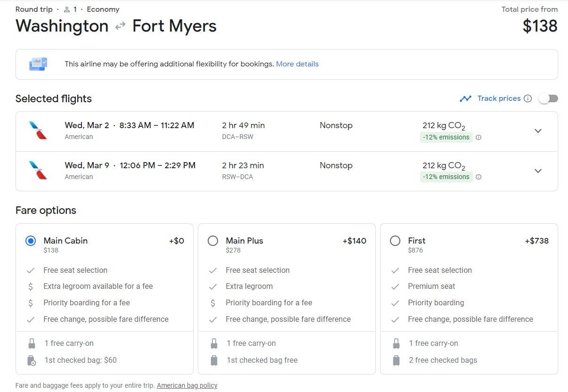Screen dimensions: 568x392
Task: Open the American bag policy link
Action: [x=187, y=385]
